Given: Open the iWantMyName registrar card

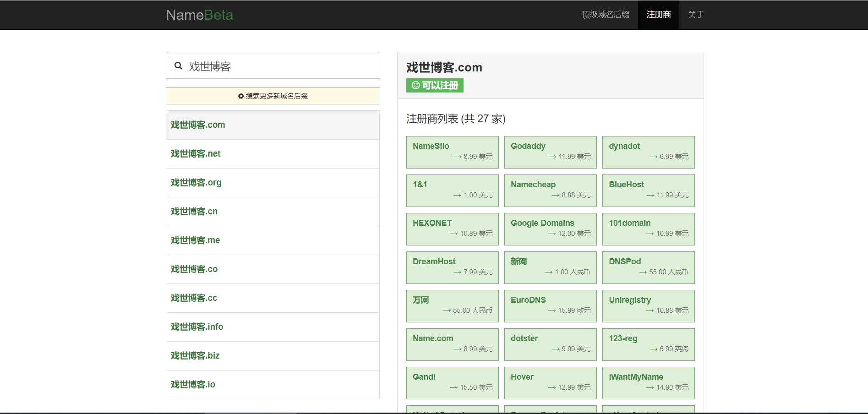Looking at the screenshot, I should (x=649, y=383).
